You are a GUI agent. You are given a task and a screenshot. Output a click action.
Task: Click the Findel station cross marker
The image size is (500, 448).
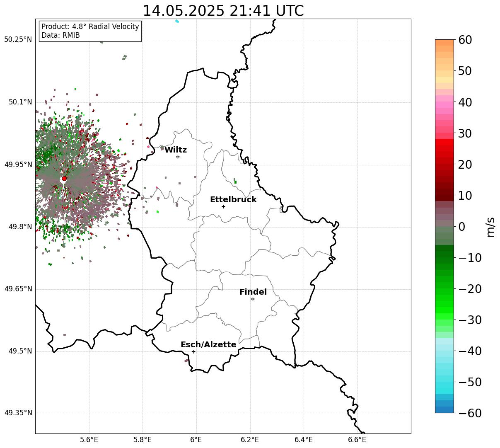253,299
